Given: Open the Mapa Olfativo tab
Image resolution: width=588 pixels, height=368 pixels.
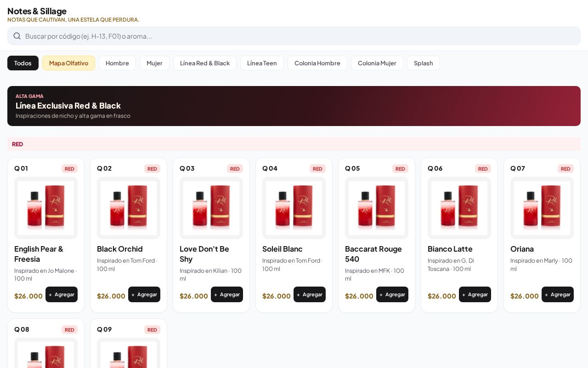Looking at the screenshot, I should tap(68, 63).
